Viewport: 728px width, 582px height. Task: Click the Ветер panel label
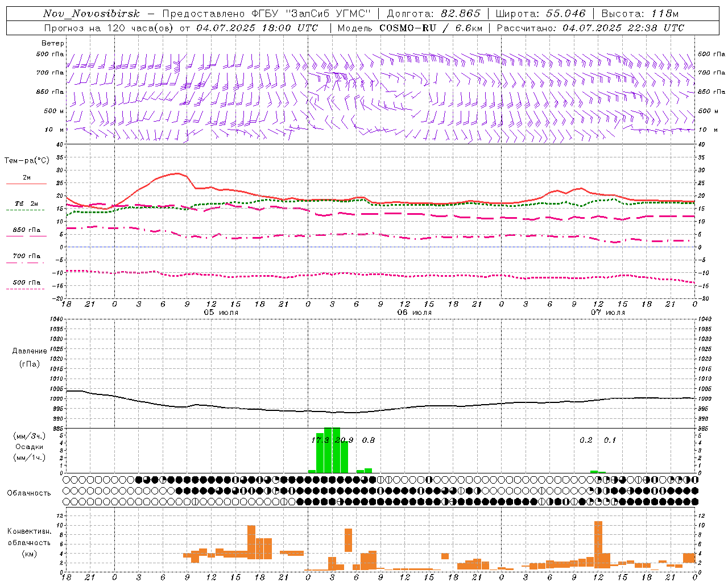click(x=53, y=43)
